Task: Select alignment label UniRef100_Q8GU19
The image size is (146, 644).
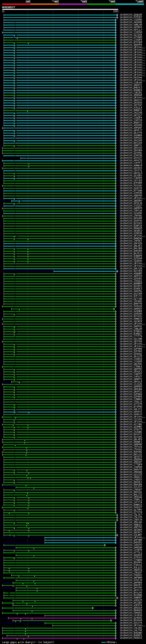Action: click(131, 608)
